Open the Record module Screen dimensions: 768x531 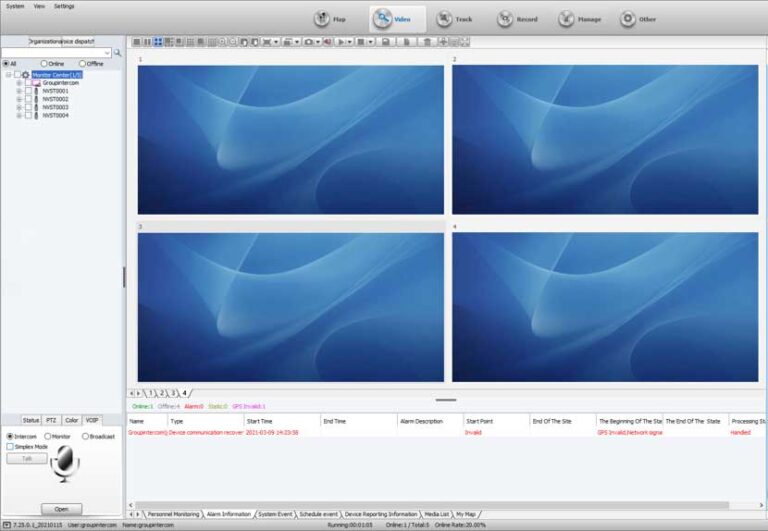point(517,19)
